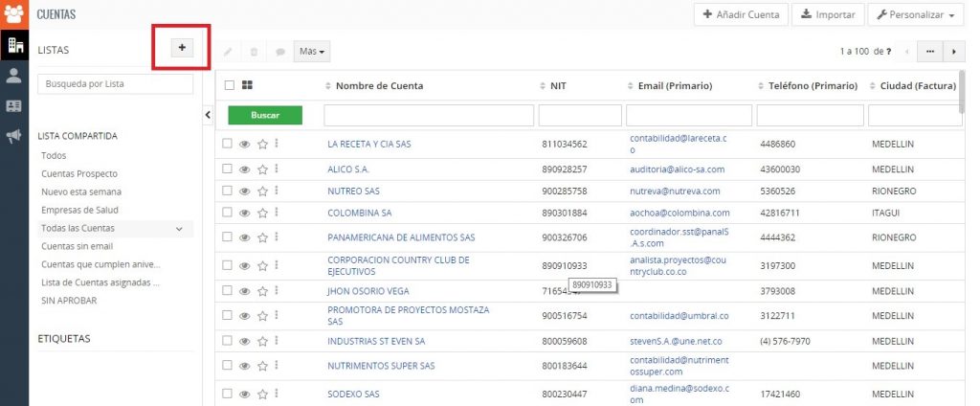Image resolution: width=980 pixels, height=406 pixels.
Task: Check the select-all checkbox in header
Action: 229,85
